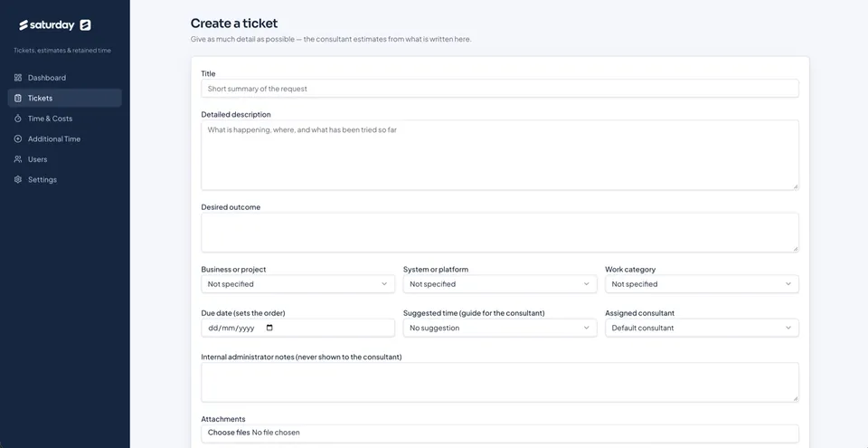Expand the System or platform dropdown
The height and width of the screenshot is (448, 868).
click(x=500, y=284)
